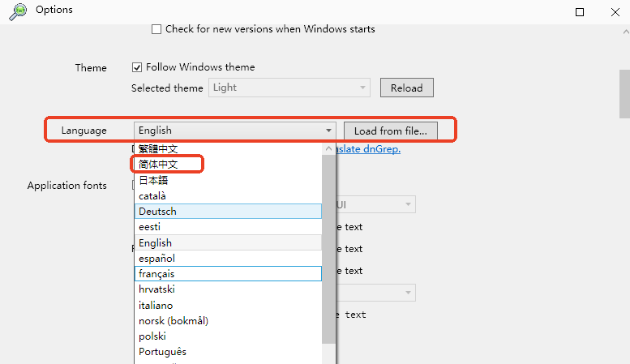Click the language list scroll up arrow

coord(328,148)
